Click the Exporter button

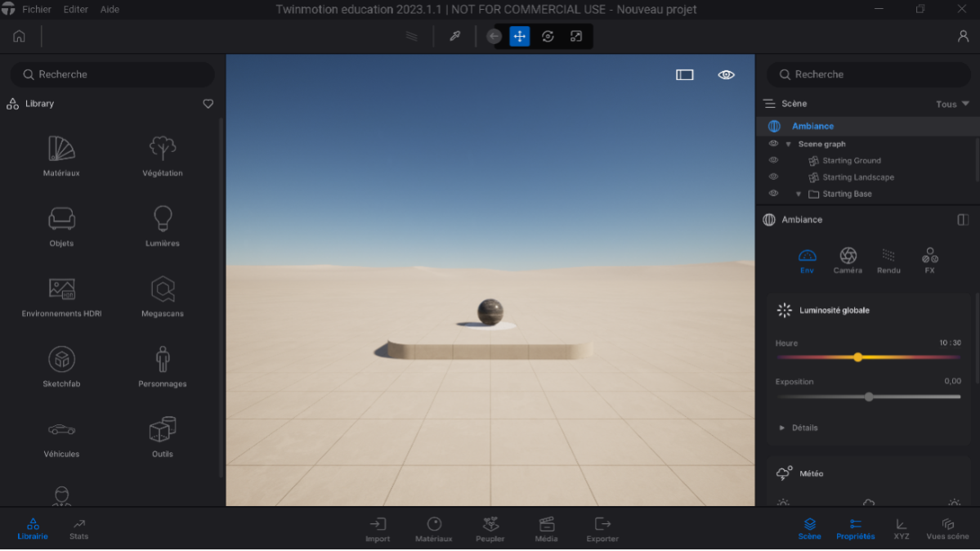(602, 529)
